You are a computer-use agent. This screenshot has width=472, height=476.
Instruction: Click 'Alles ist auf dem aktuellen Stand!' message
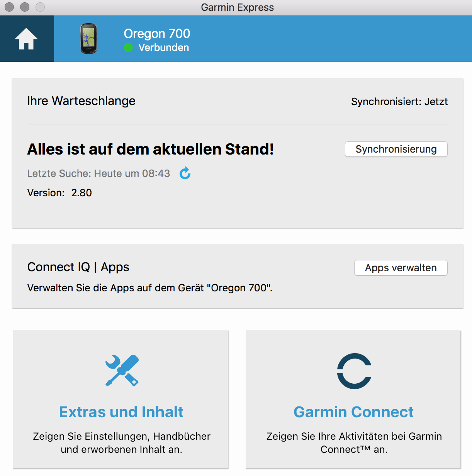coord(150,149)
